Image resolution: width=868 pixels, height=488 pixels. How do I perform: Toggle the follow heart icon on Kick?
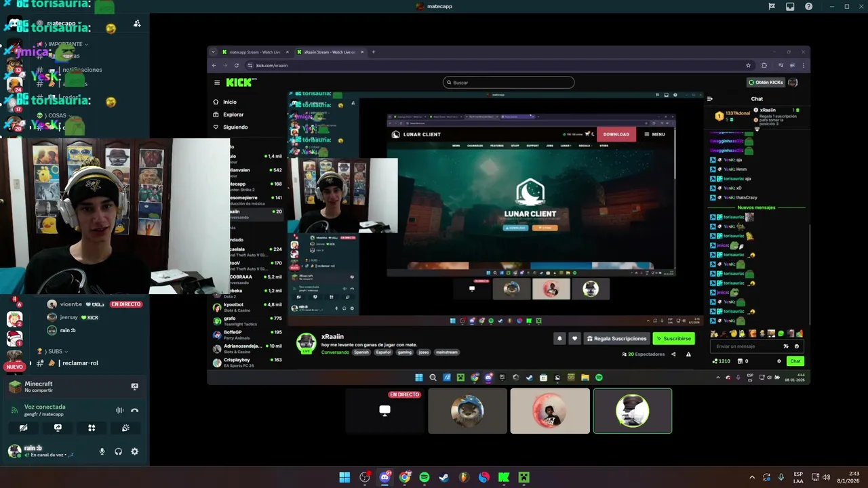574,338
